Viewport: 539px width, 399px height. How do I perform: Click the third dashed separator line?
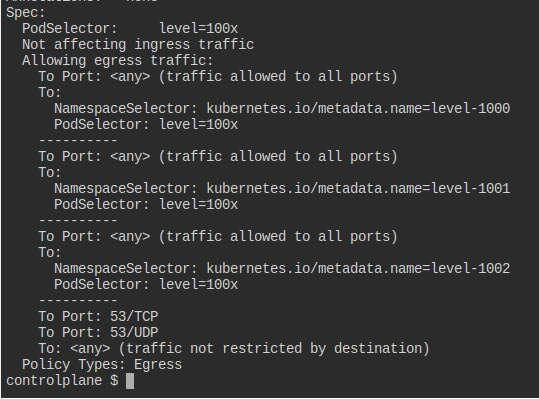[78, 300]
